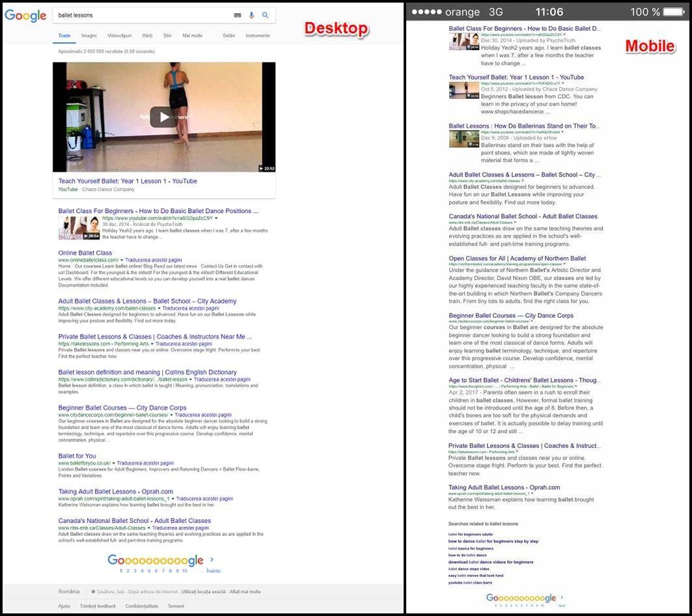The width and height of the screenshot is (692, 616).
Task: Select the Toate tab
Action: tap(64, 36)
